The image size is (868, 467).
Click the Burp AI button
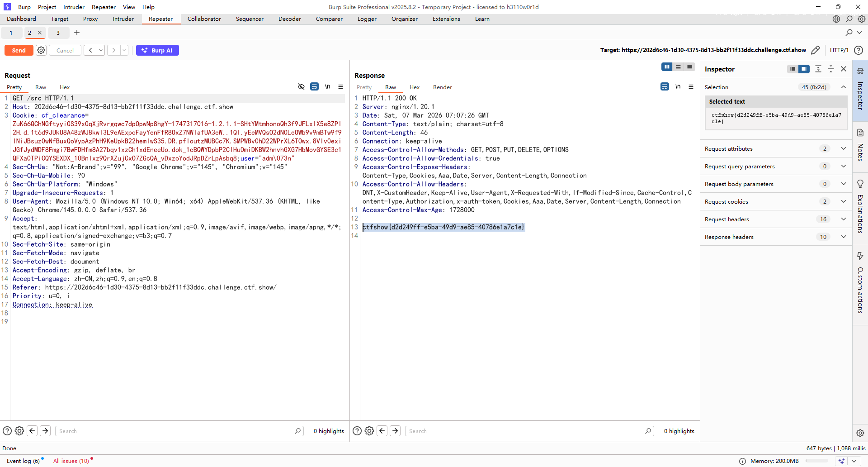tap(157, 50)
